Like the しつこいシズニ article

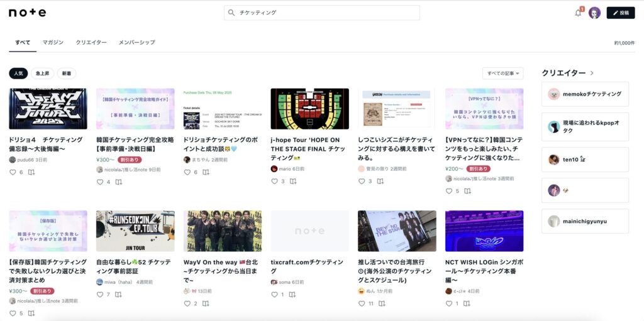362,181
